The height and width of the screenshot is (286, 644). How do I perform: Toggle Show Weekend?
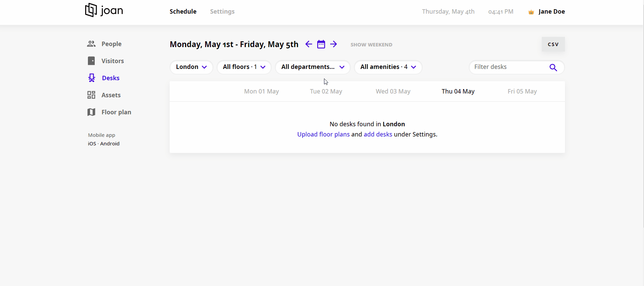click(371, 45)
